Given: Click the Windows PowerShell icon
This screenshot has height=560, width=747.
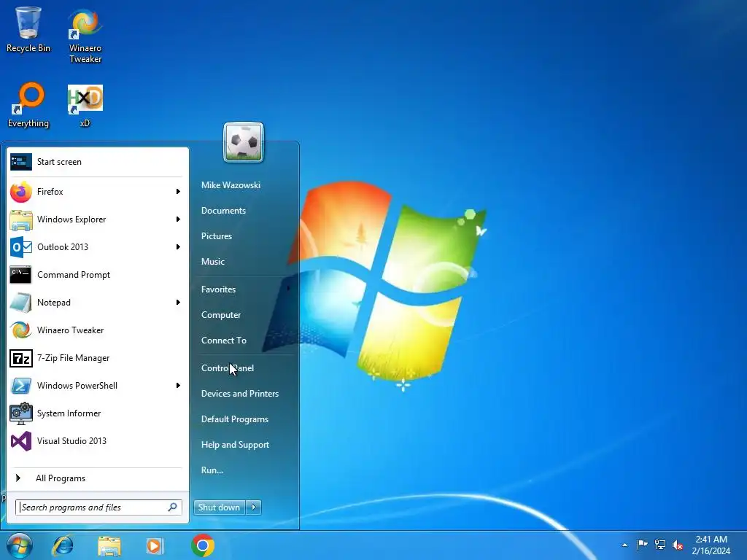Looking at the screenshot, I should pyautogui.click(x=21, y=386).
